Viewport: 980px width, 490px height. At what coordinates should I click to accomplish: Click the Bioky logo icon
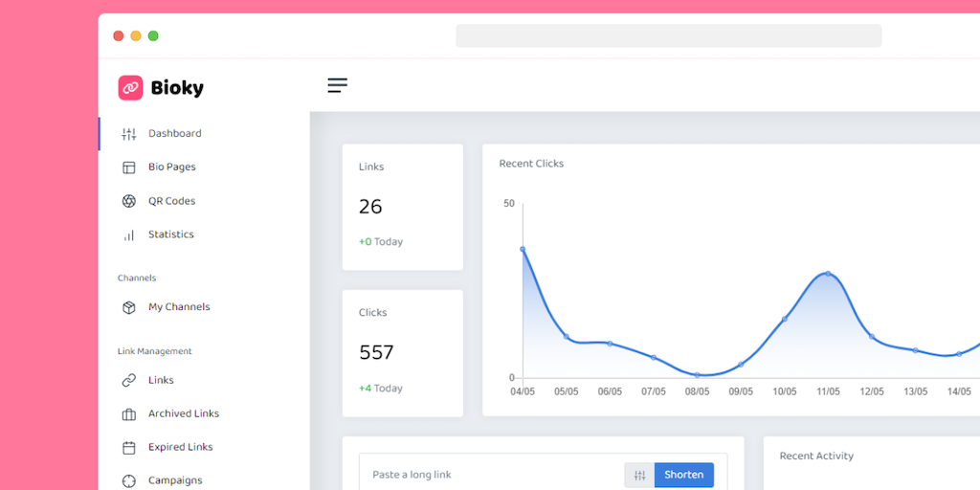pos(130,88)
